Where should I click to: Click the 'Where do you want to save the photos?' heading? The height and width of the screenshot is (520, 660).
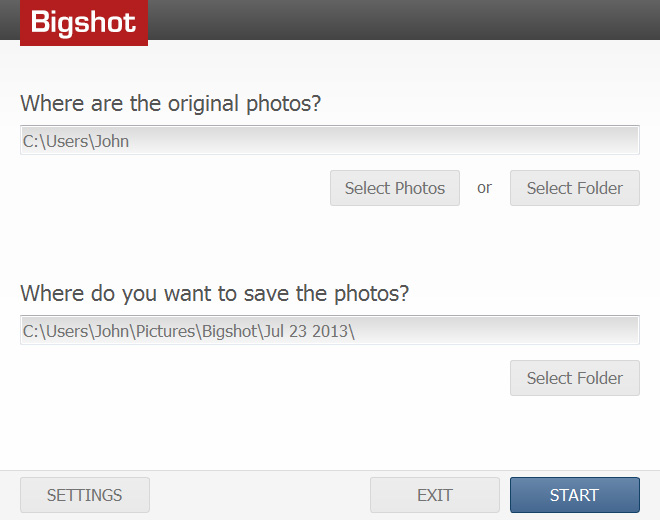pyautogui.click(x=215, y=293)
